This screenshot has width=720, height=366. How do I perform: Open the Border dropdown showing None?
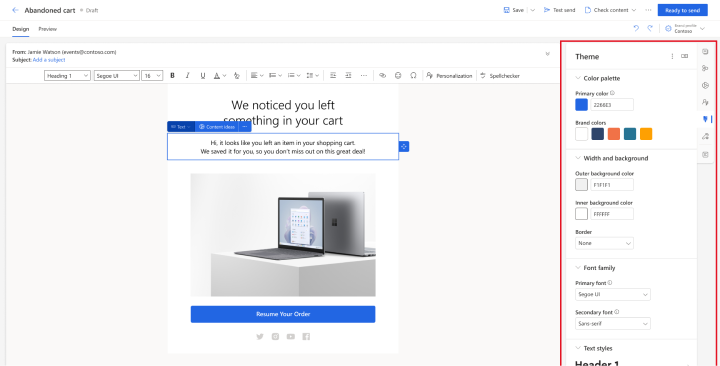pyautogui.click(x=604, y=243)
